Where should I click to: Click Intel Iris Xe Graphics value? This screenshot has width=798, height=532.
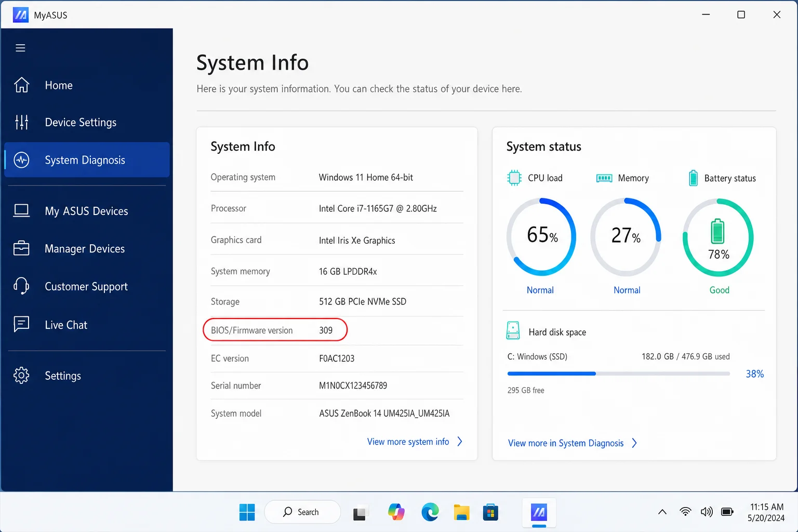(357, 241)
